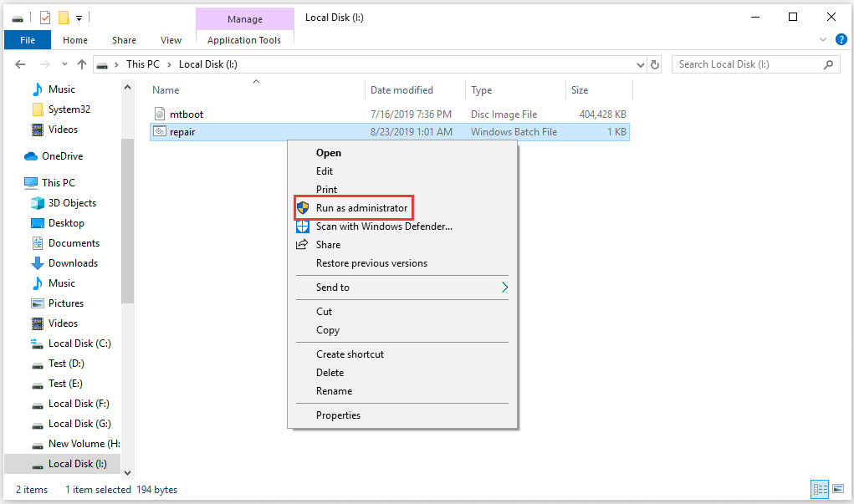Switch to Large icons view layout
Image resolution: width=854 pixels, height=504 pixels.
pos(838,489)
